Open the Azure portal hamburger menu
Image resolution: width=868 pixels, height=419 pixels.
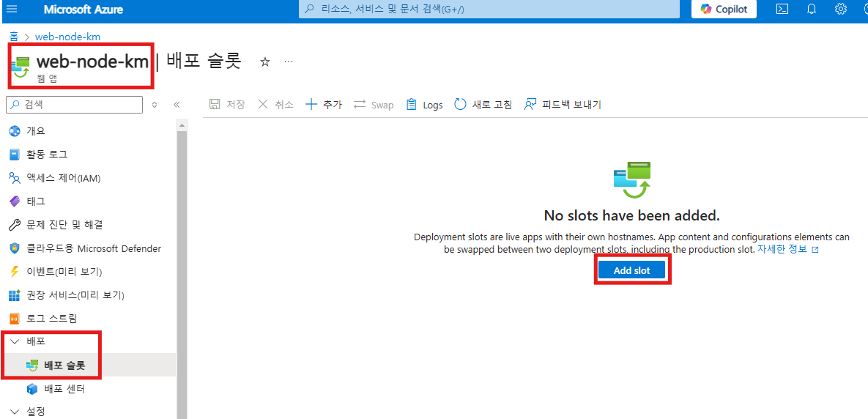[12, 10]
